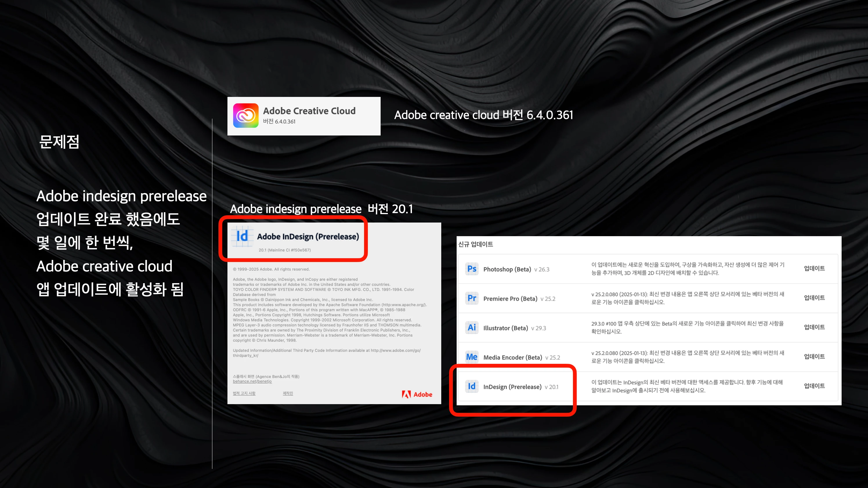The width and height of the screenshot is (868, 488).
Task: Click the Illustrator (Beta) Ai icon
Action: pyautogui.click(x=472, y=328)
